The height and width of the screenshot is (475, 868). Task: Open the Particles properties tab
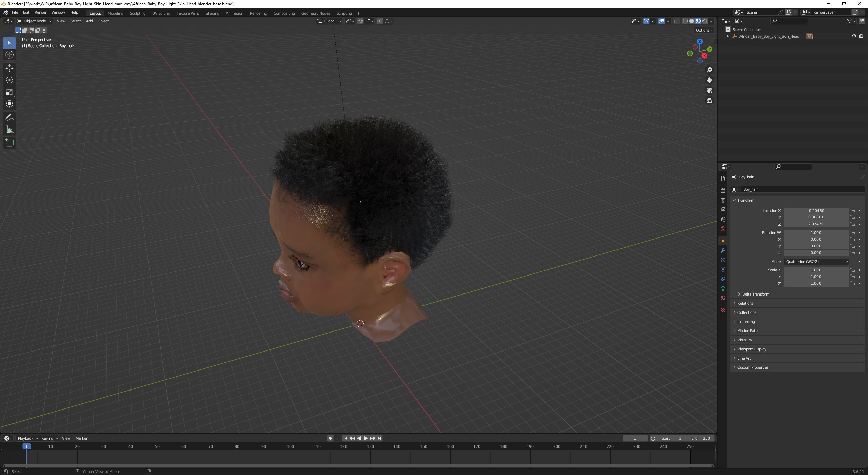click(723, 260)
